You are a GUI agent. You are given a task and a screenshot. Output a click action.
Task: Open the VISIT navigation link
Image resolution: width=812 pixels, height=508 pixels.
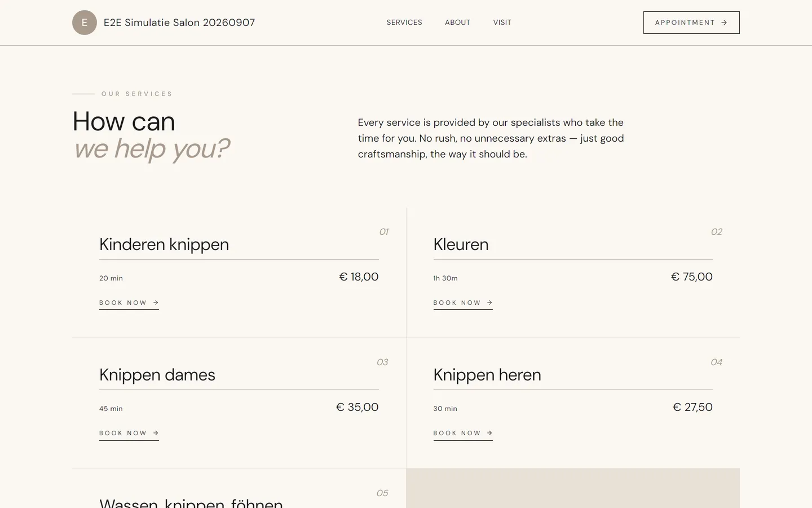[502, 23]
